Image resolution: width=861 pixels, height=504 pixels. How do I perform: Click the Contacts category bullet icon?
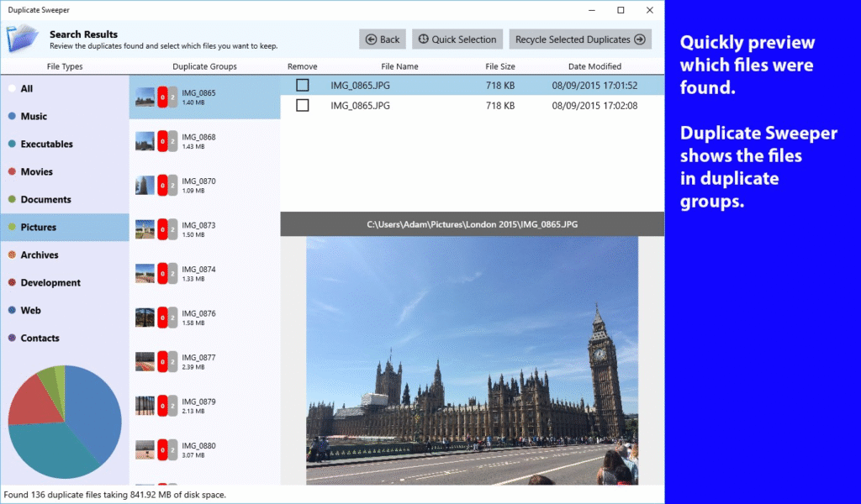point(12,339)
